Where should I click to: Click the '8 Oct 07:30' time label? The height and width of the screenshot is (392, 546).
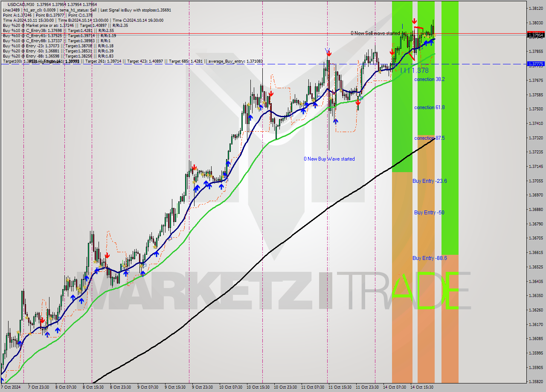point(65,387)
